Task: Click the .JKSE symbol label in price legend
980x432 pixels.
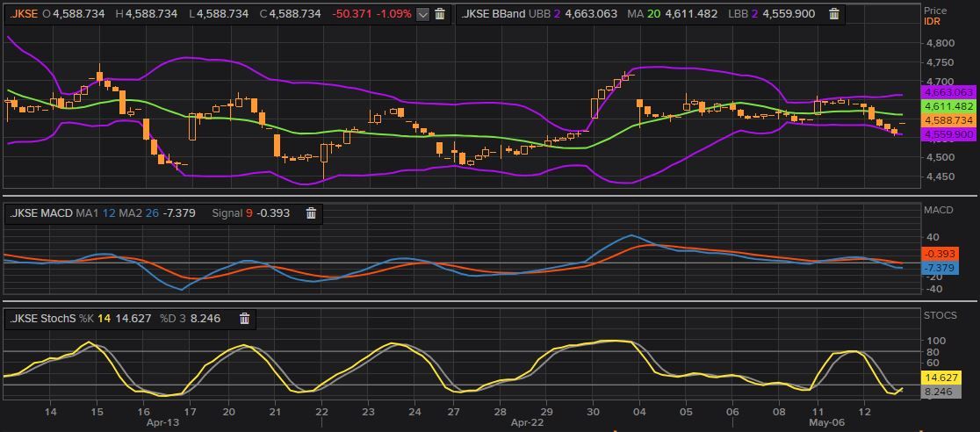Action: [x=24, y=14]
